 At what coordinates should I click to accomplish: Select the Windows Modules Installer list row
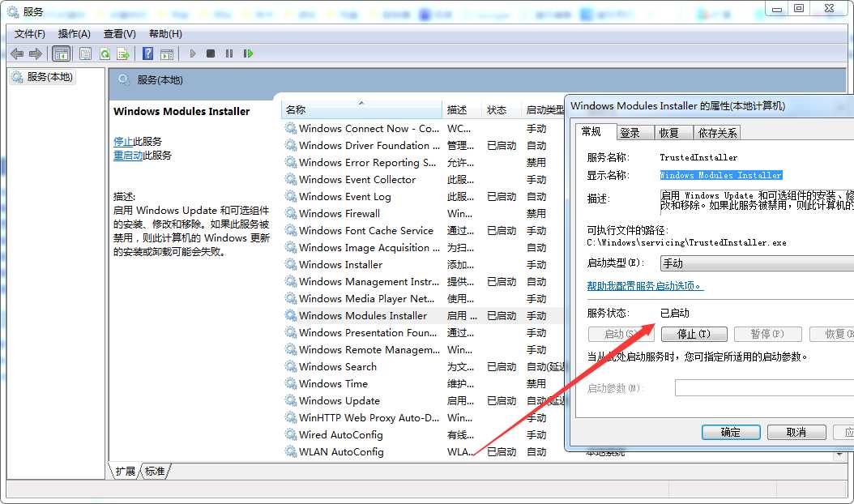click(x=423, y=315)
